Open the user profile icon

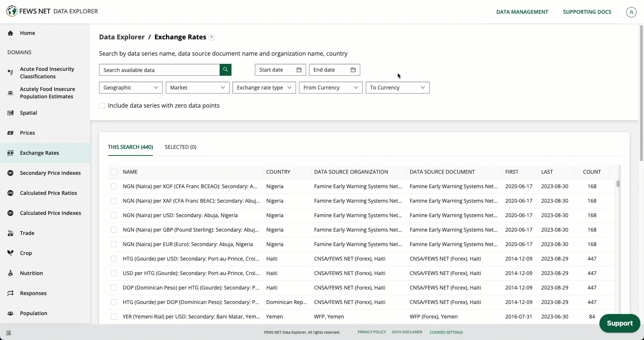[631, 12]
